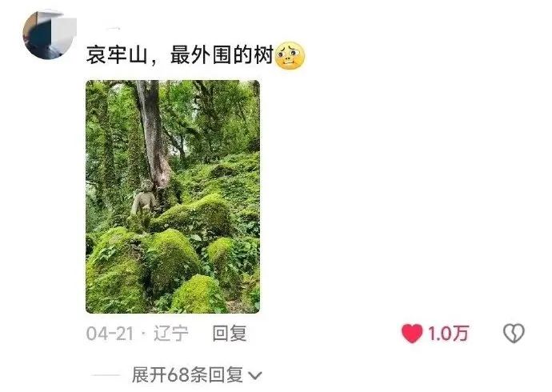Viewport: 552px width, 392px height.
Task: Click the worried face emoji in comment
Action: (x=290, y=55)
